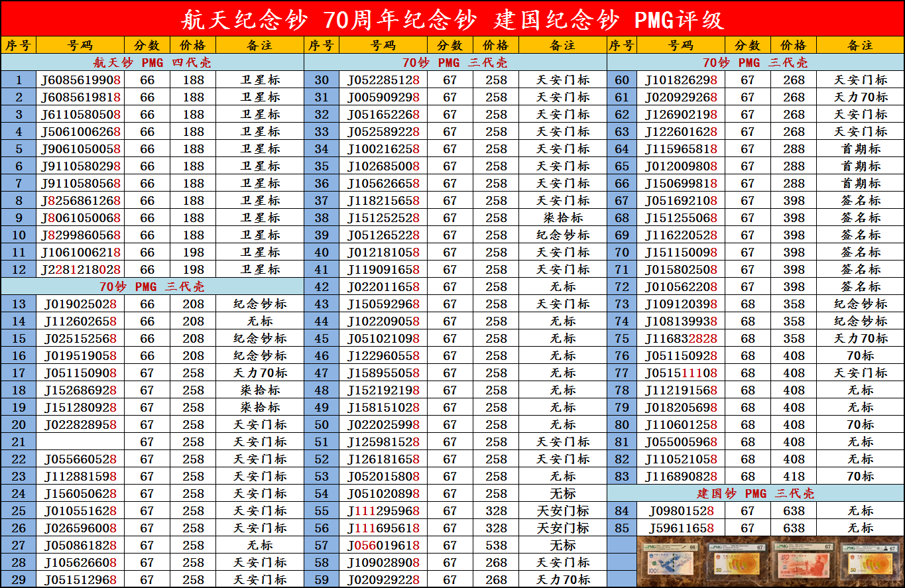Click 柒拾标 remark in row 38

563,217
